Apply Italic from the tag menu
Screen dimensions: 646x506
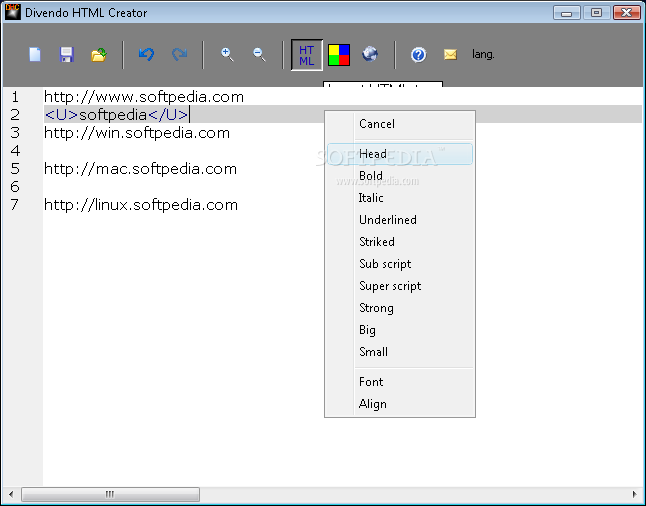[x=400, y=198]
